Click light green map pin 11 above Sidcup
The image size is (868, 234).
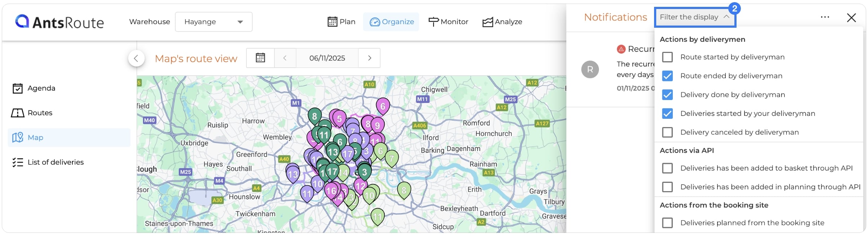[377, 217]
